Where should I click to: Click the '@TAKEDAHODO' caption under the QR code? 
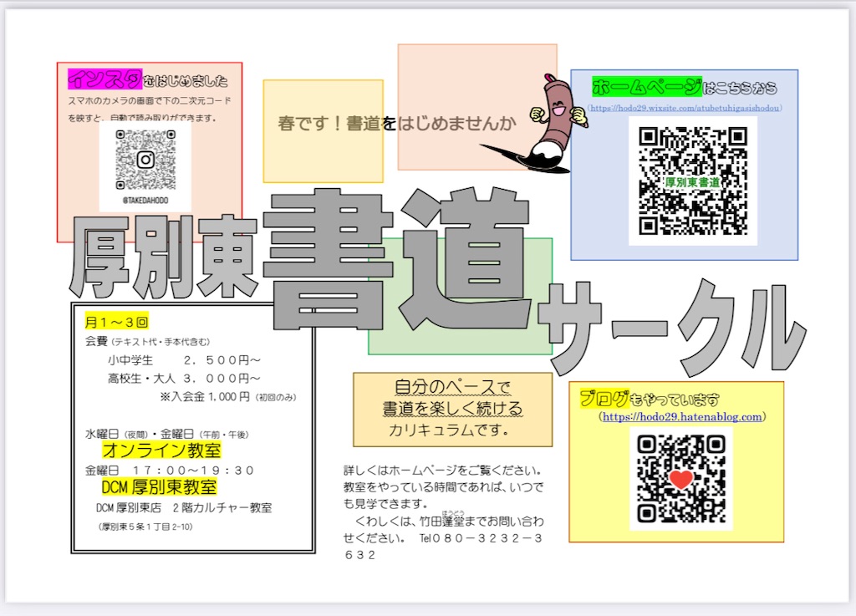(145, 201)
